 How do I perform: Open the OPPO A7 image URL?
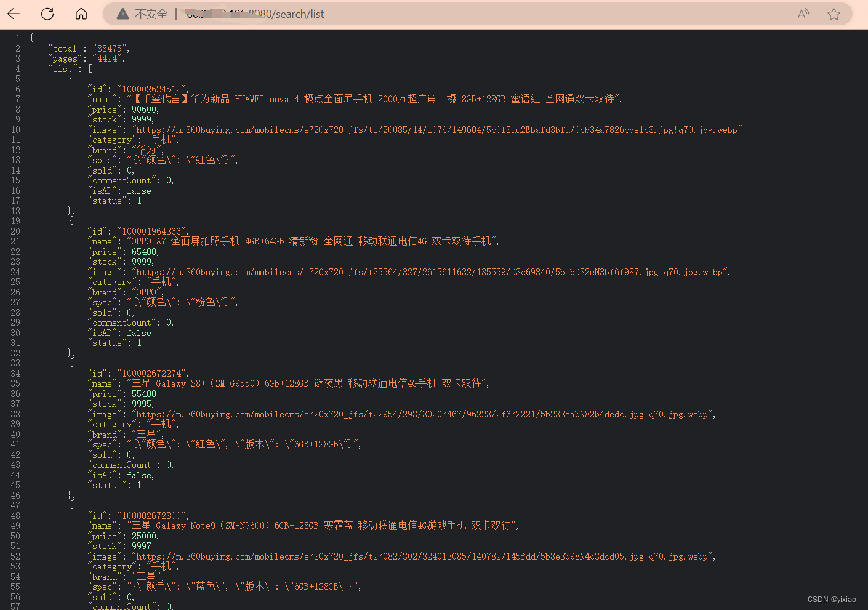(429, 272)
